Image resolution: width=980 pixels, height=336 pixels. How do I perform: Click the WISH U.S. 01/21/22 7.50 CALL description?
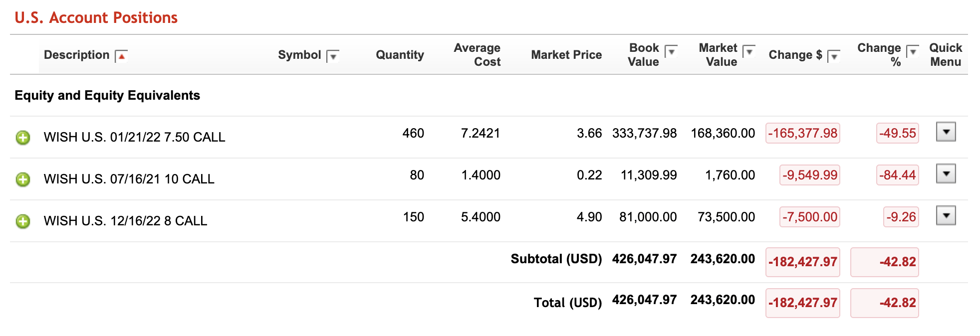pyautogui.click(x=134, y=137)
